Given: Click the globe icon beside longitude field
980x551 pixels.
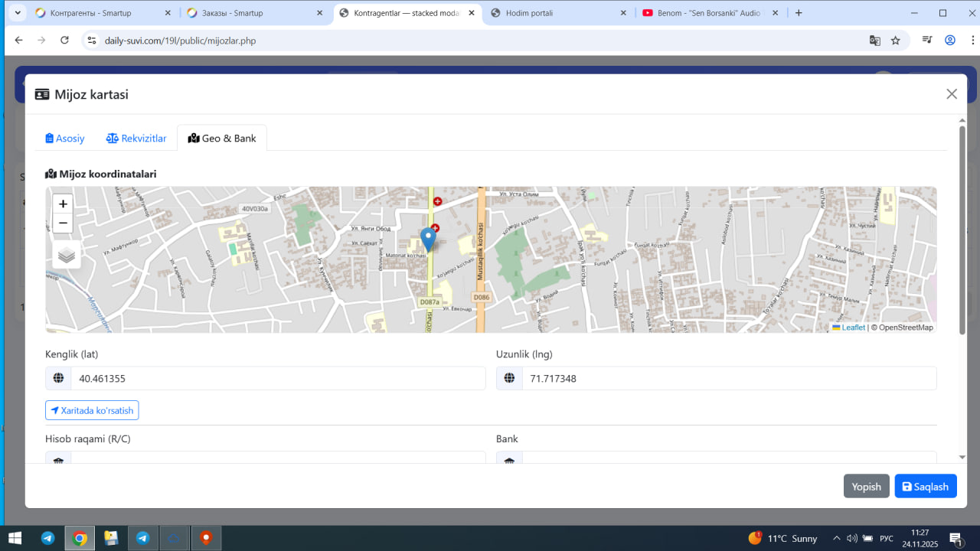Looking at the screenshot, I should (509, 378).
